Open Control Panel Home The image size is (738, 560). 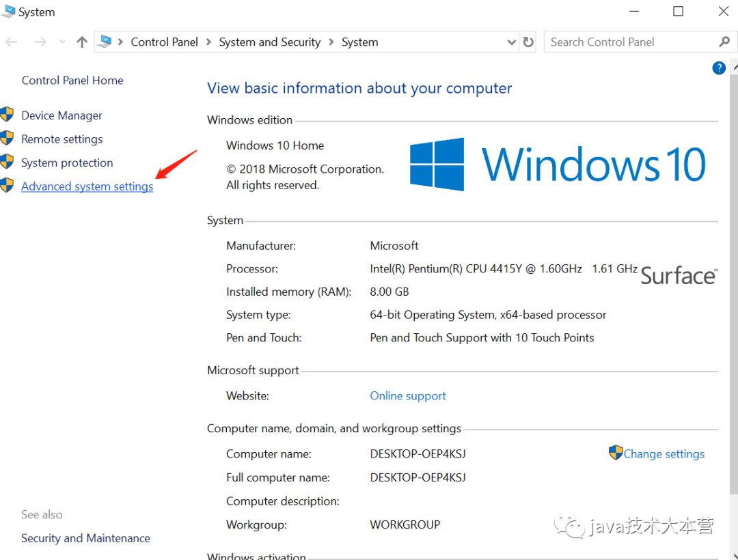[72, 81]
